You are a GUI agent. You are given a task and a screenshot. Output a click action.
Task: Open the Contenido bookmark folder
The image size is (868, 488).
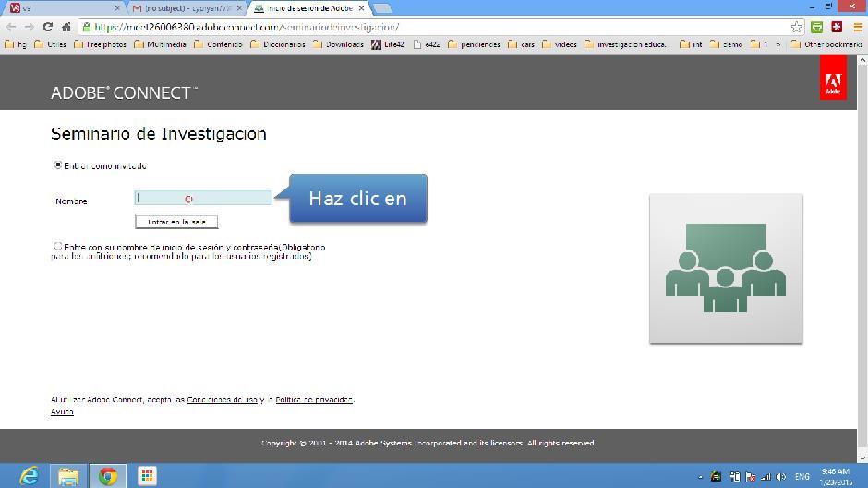click(x=218, y=44)
